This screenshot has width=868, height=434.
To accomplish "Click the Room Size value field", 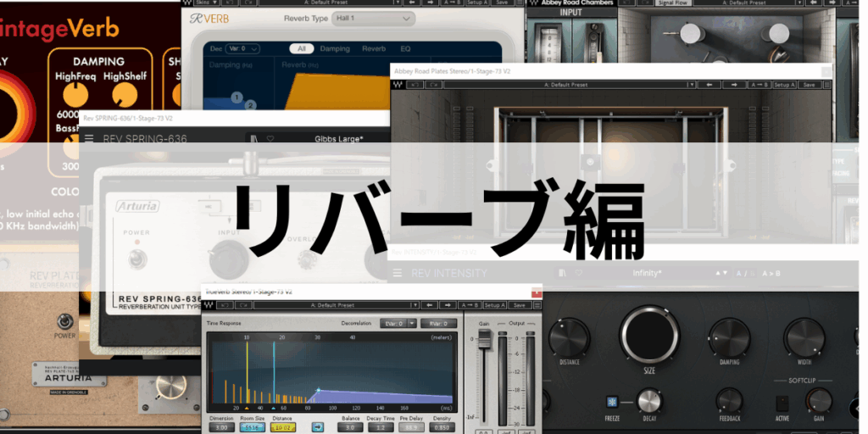I will tap(254, 429).
